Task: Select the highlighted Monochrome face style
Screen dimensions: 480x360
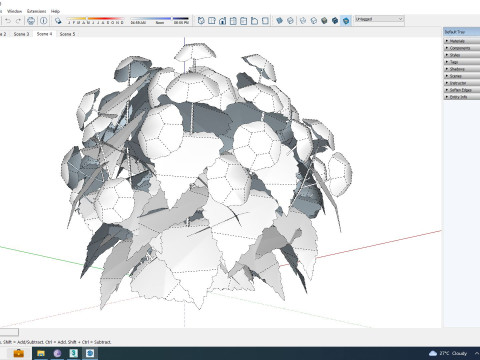Action: [346, 21]
